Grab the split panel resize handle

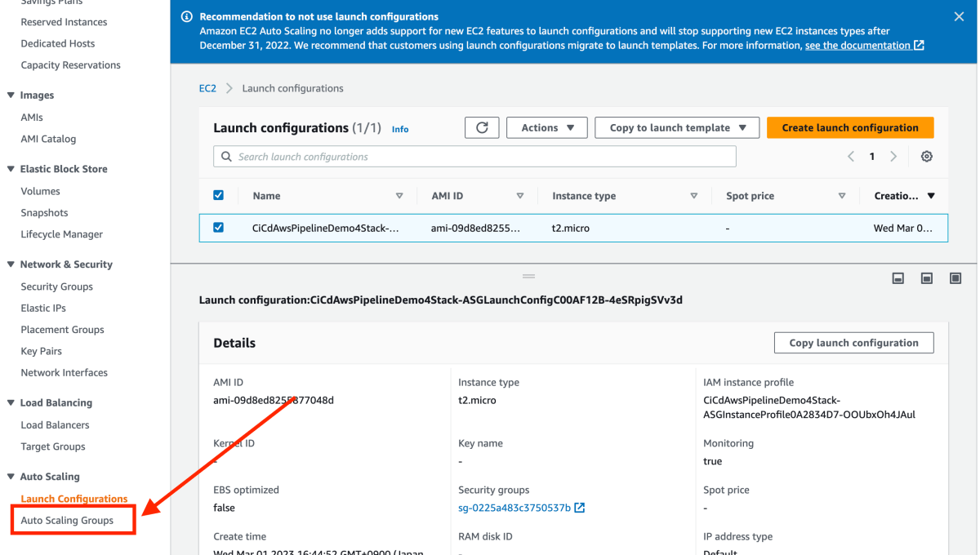[528, 277]
